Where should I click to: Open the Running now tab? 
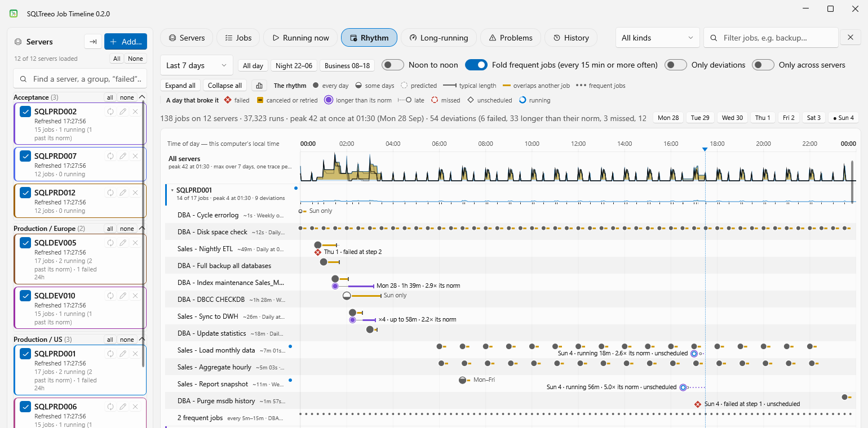300,38
